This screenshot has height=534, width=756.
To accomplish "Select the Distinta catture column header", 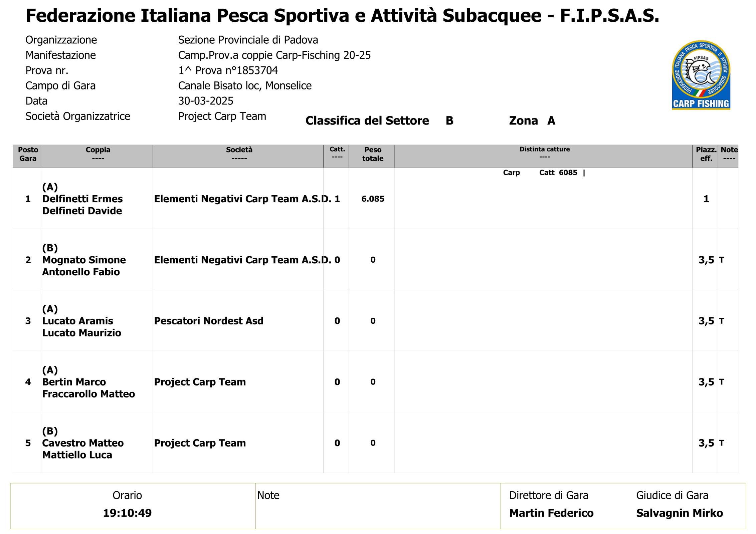I will 544,156.
